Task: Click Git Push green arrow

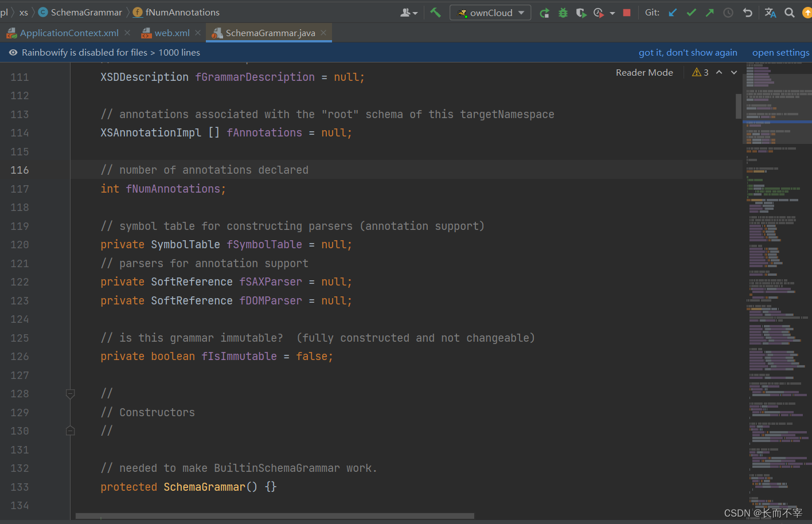Action: (x=710, y=13)
